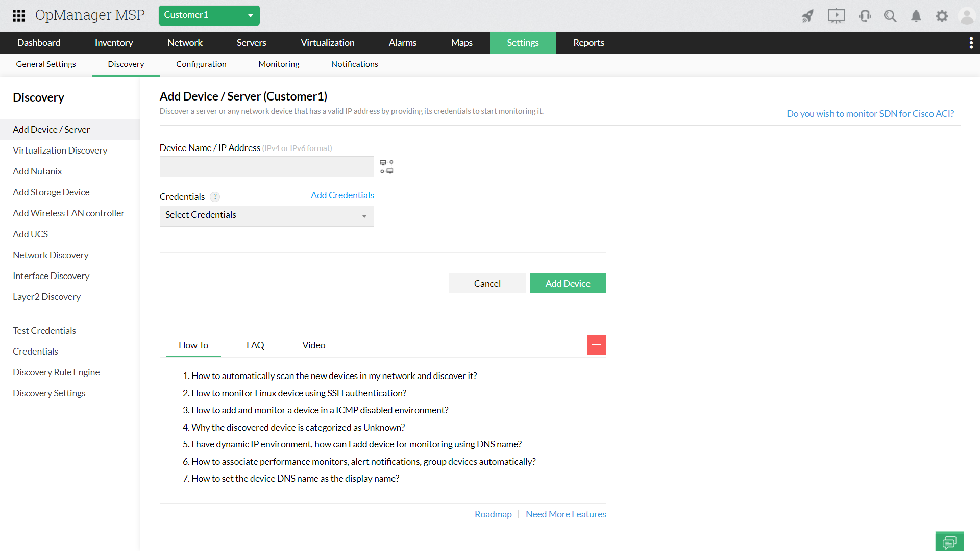Open the chat support widget
980x551 pixels.
click(949, 542)
